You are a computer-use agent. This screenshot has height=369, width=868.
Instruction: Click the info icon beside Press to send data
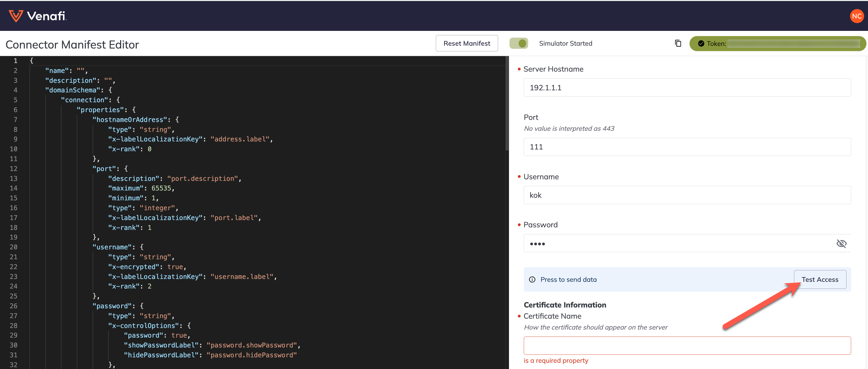[532, 279]
